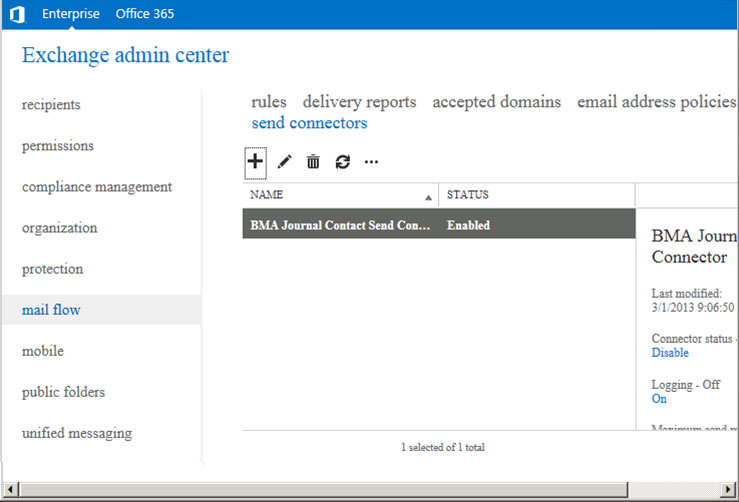The image size is (739, 502).
Task: Switch to the Office 365 tab
Action: pyautogui.click(x=145, y=14)
